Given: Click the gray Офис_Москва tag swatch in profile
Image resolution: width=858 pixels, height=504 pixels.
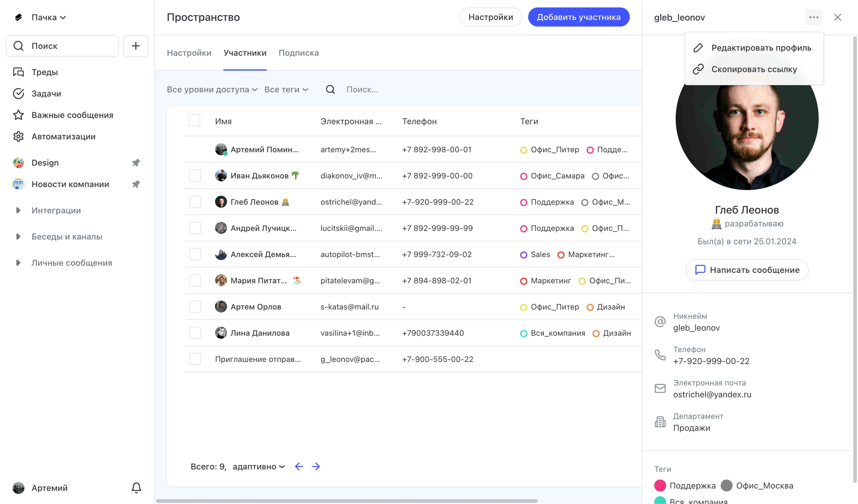Looking at the screenshot, I should tap(727, 486).
